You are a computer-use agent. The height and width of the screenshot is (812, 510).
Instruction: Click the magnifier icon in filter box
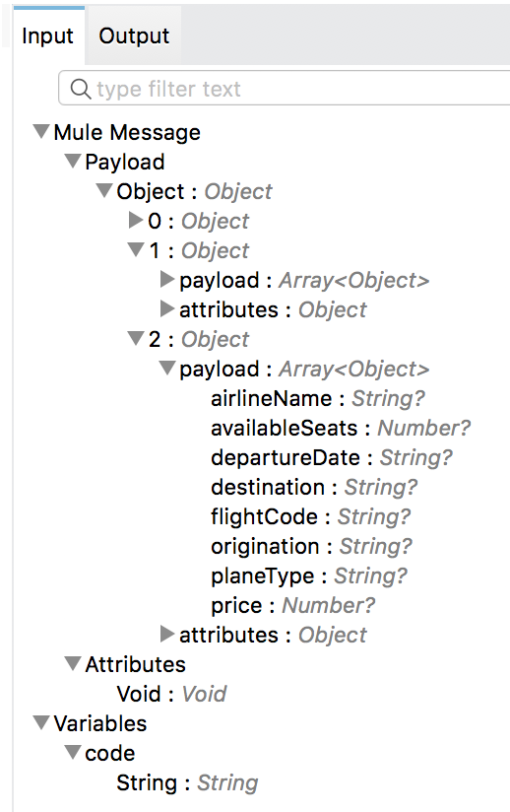[x=80, y=89]
